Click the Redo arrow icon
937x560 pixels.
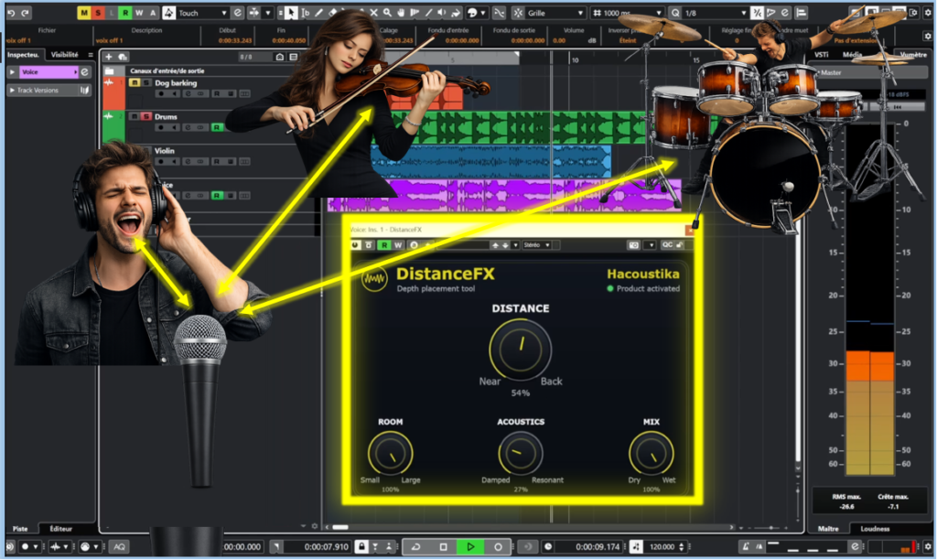[x=25, y=13]
